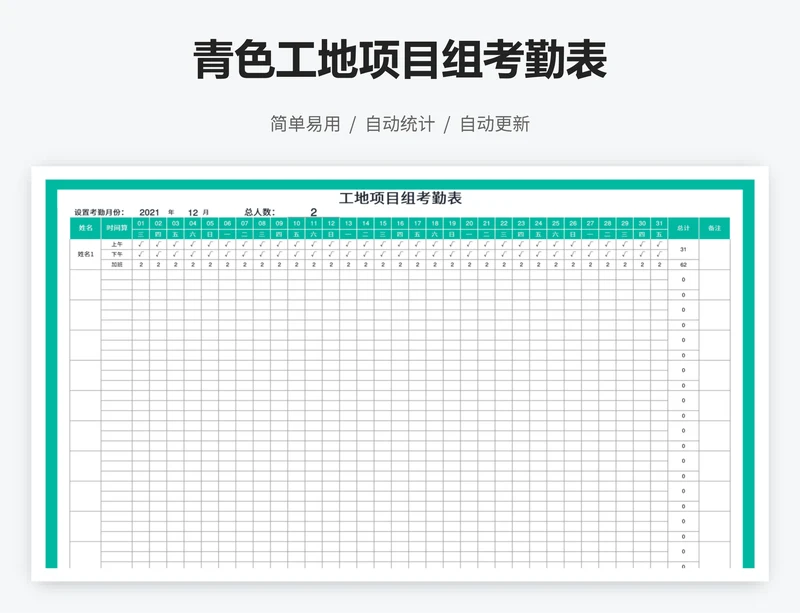Click 下午 checkmark under day 23
This screenshot has height=613, width=800.
(521, 254)
